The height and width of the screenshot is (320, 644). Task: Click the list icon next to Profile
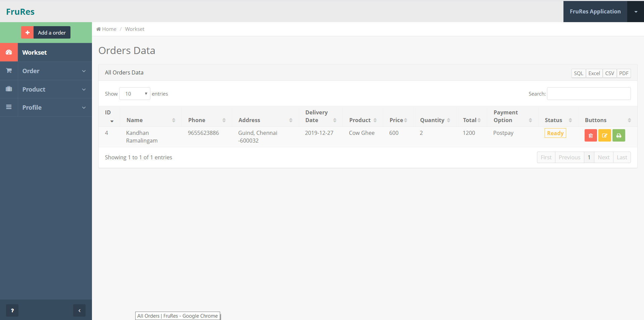[9, 107]
